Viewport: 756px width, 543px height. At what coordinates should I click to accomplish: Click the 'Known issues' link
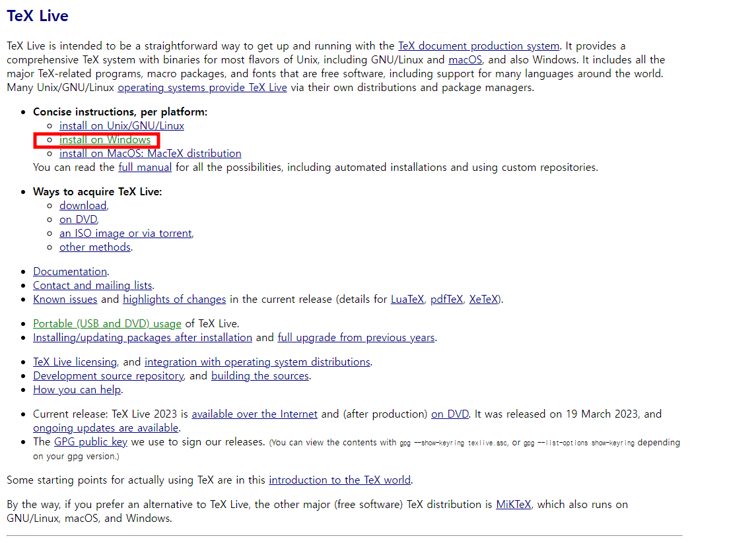tap(65, 300)
